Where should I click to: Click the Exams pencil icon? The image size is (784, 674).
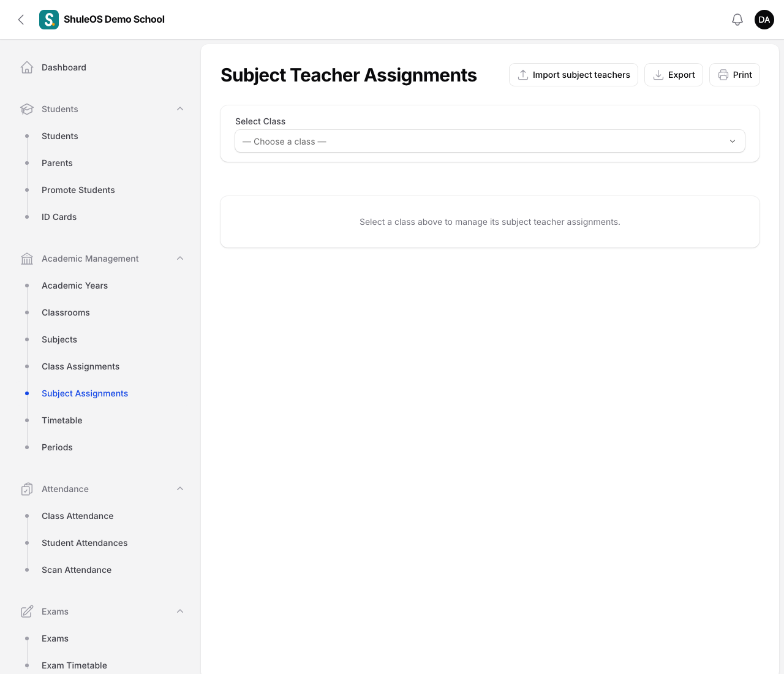(x=27, y=612)
